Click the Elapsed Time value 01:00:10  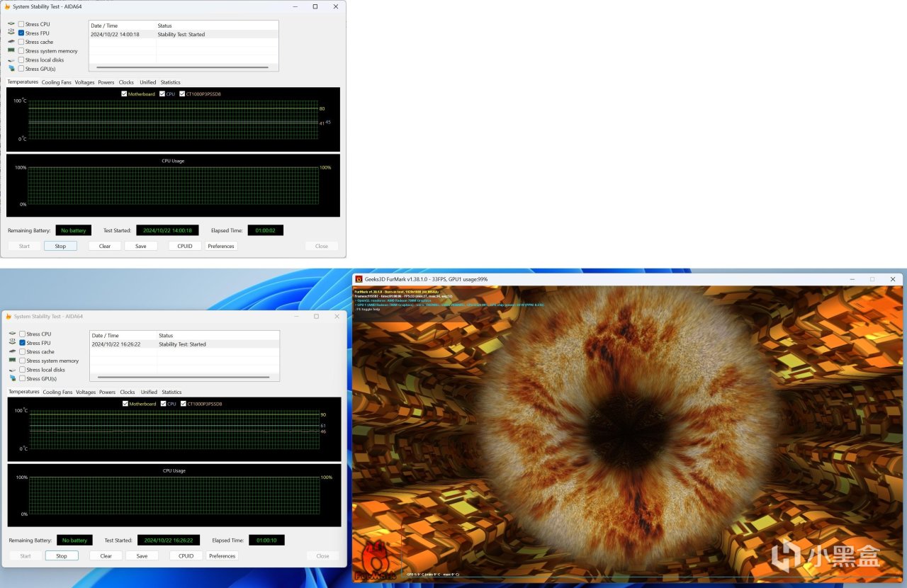click(267, 541)
